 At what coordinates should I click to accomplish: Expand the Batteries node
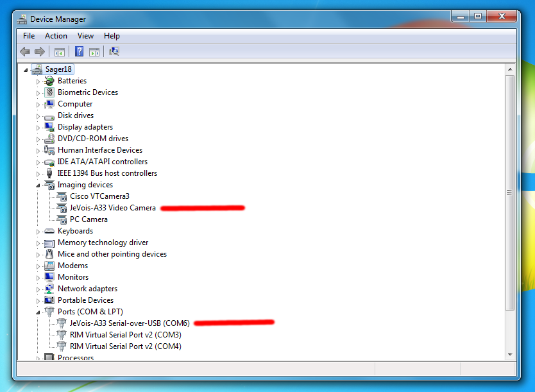[x=38, y=81]
